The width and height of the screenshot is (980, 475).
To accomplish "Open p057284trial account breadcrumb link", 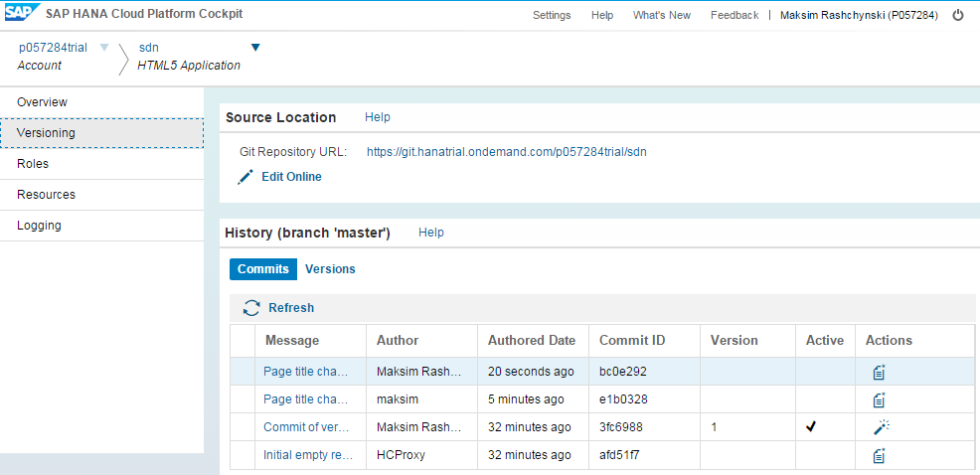I will pyautogui.click(x=53, y=48).
